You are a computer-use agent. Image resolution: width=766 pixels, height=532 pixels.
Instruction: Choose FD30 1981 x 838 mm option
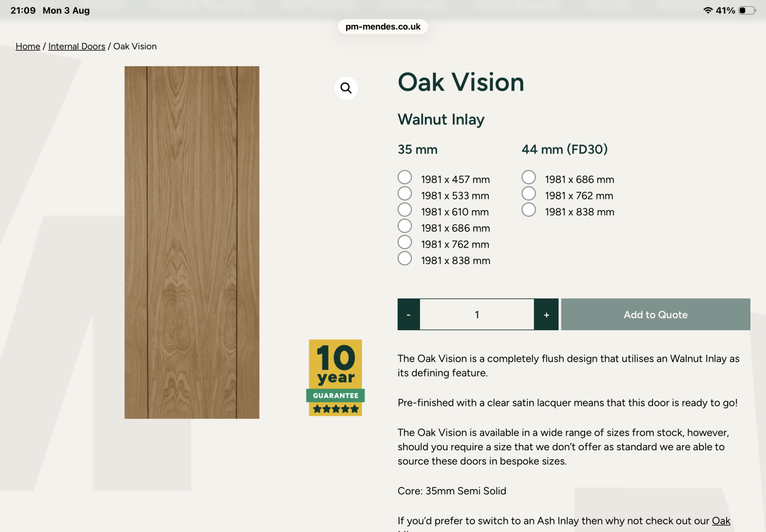click(529, 210)
